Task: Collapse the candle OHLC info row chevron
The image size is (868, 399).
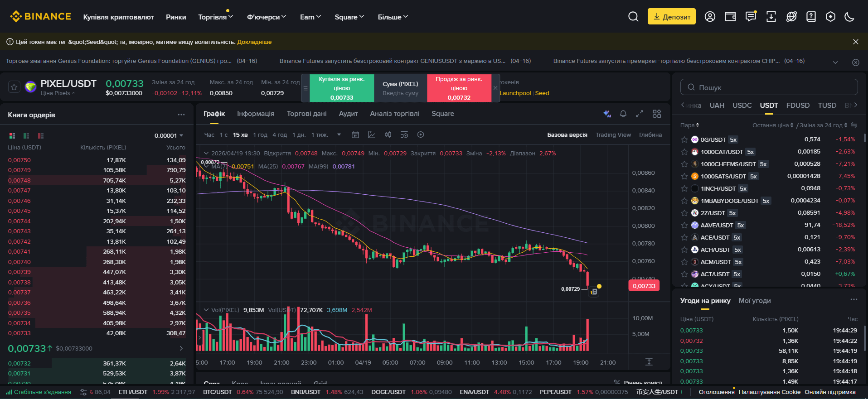Action: [x=206, y=153]
